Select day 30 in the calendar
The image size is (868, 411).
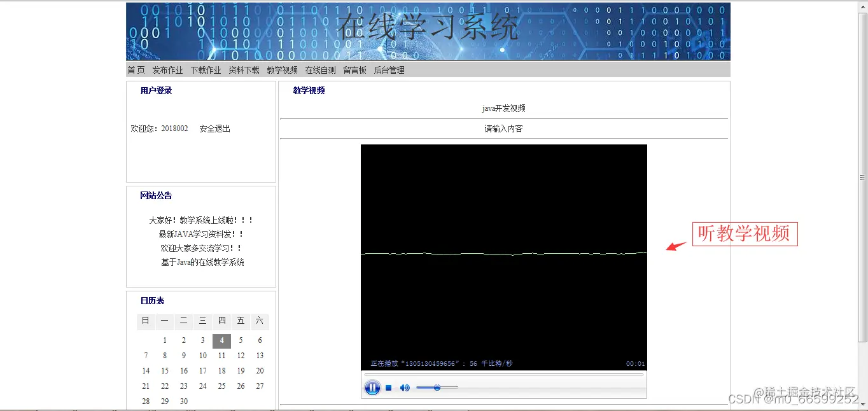tap(184, 401)
